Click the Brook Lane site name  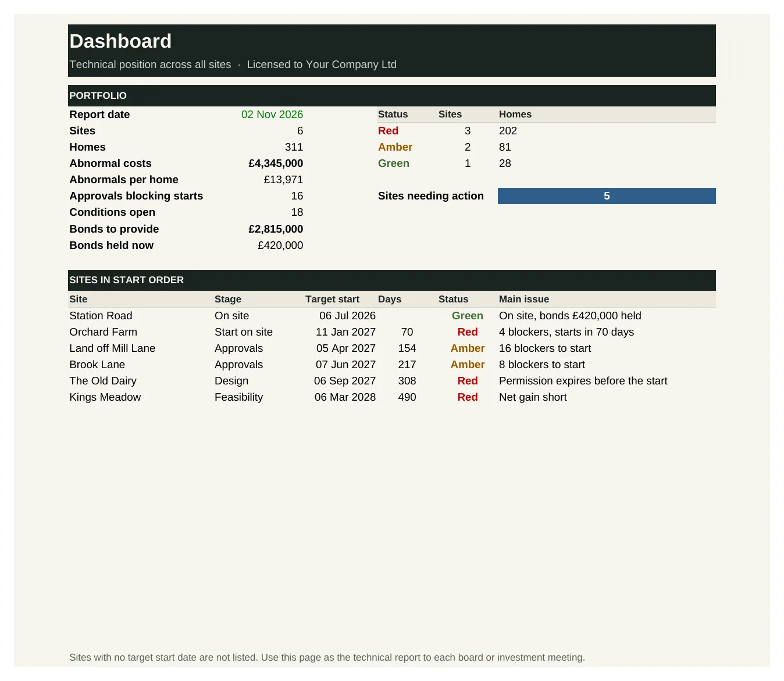tap(97, 365)
